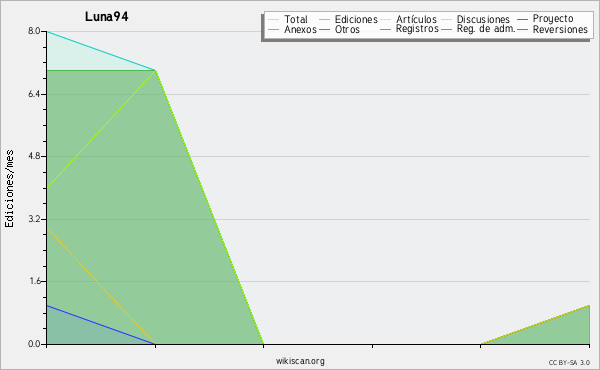Click the Anexos legend entry
The image size is (600, 370).
(292, 29)
